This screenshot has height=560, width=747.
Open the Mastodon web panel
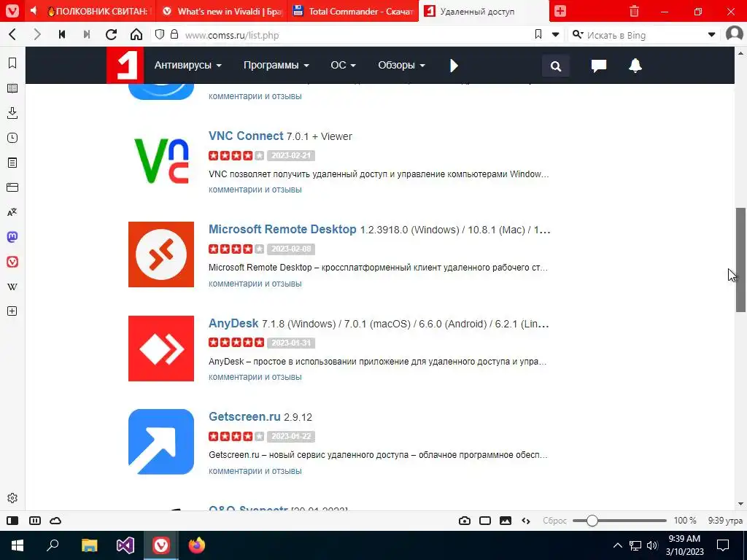tap(12, 237)
